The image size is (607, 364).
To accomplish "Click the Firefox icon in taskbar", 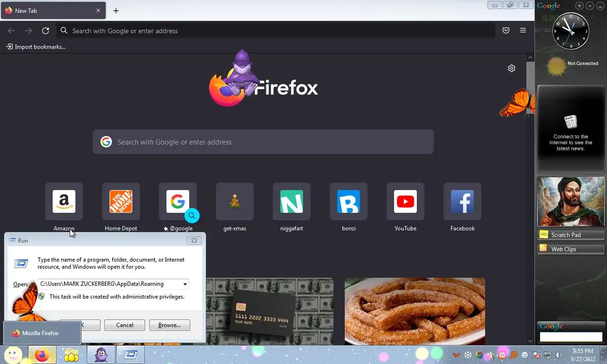I will (x=42, y=355).
